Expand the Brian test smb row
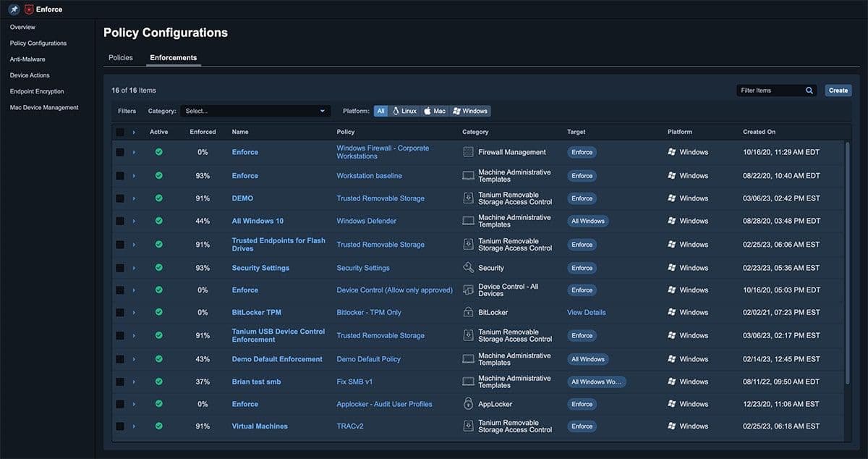 pos(134,382)
